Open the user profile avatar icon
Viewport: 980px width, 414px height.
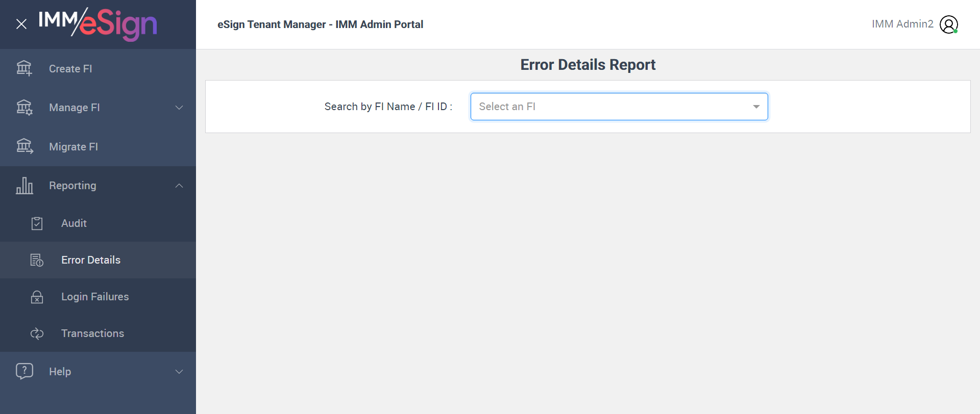pos(948,24)
